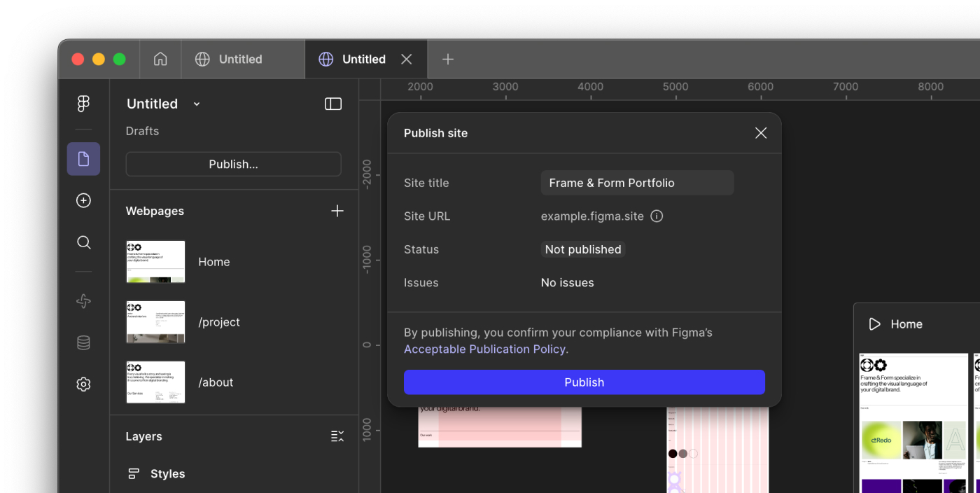Close the Publish site dialog

point(761,133)
